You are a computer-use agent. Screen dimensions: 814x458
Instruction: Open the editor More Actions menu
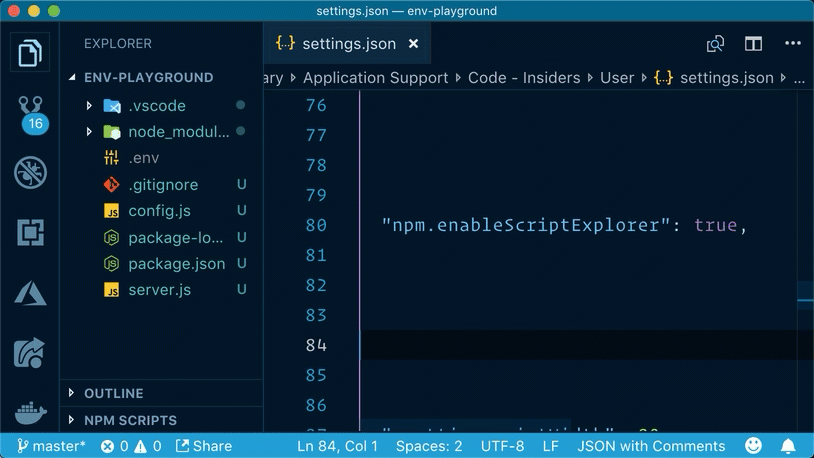click(792, 44)
